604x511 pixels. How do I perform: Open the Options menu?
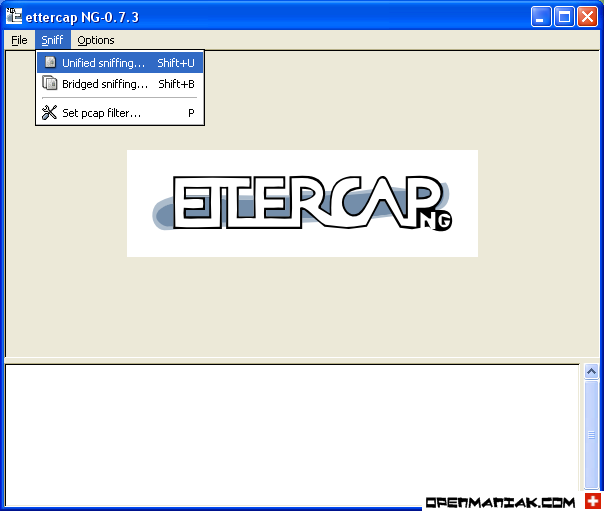pos(96,40)
